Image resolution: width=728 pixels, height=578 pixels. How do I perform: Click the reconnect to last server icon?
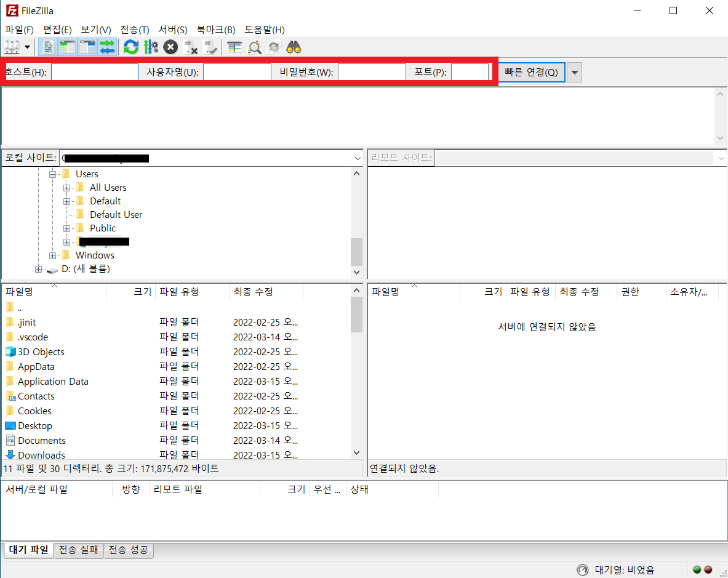coord(211,47)
